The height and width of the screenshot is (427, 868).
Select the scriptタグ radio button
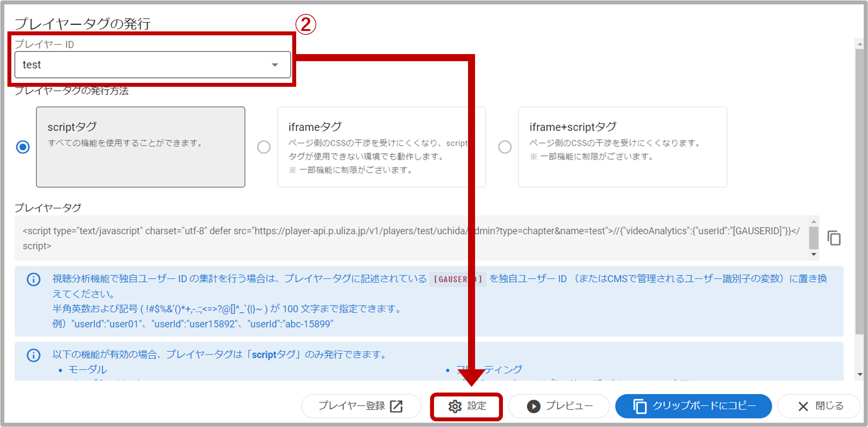tap(23, 147)
